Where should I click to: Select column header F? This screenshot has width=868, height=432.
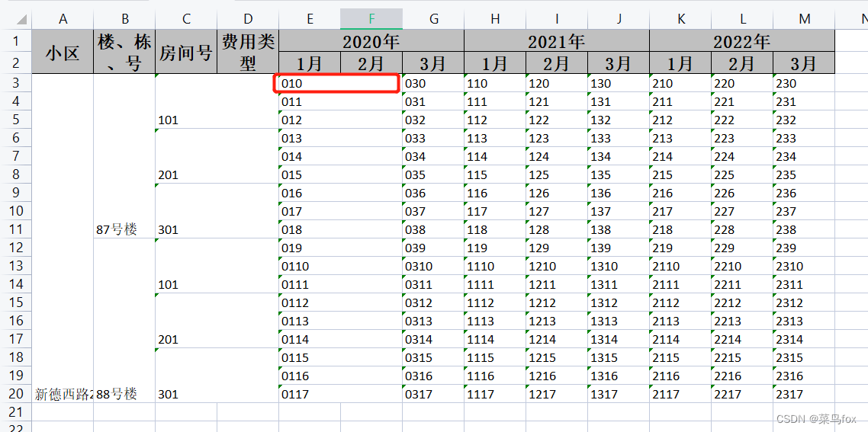pyautogui.click(x=371, y=19)
